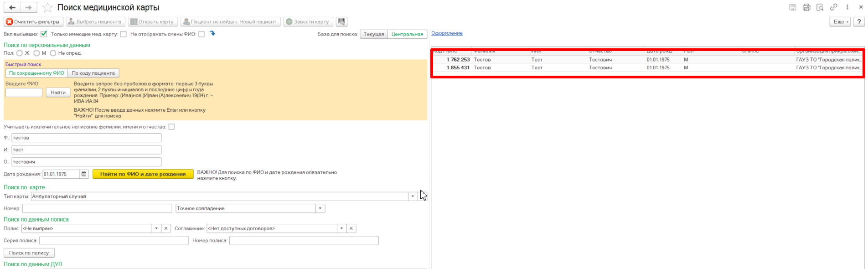Screen dimensions: 868x269
Task: Open the Точное совпадение dropdown
Action: click(x=320, y=208)
